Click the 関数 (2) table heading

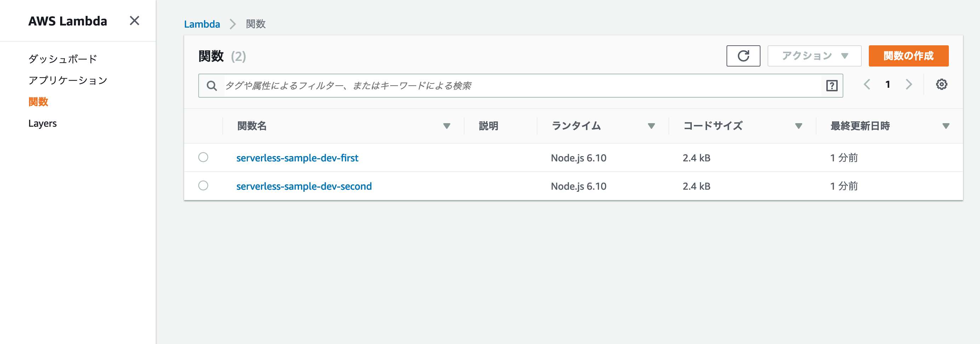tap(222, 56)
